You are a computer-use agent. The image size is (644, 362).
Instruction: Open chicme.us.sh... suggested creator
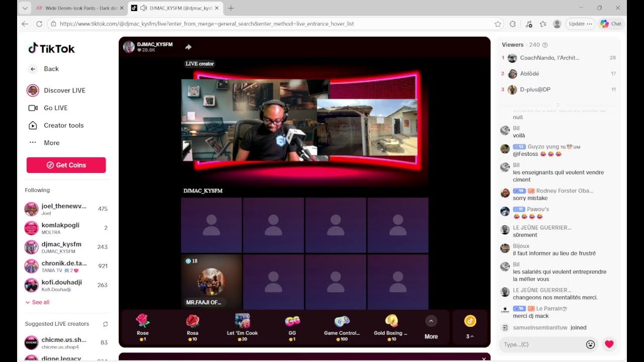[66, 342]
